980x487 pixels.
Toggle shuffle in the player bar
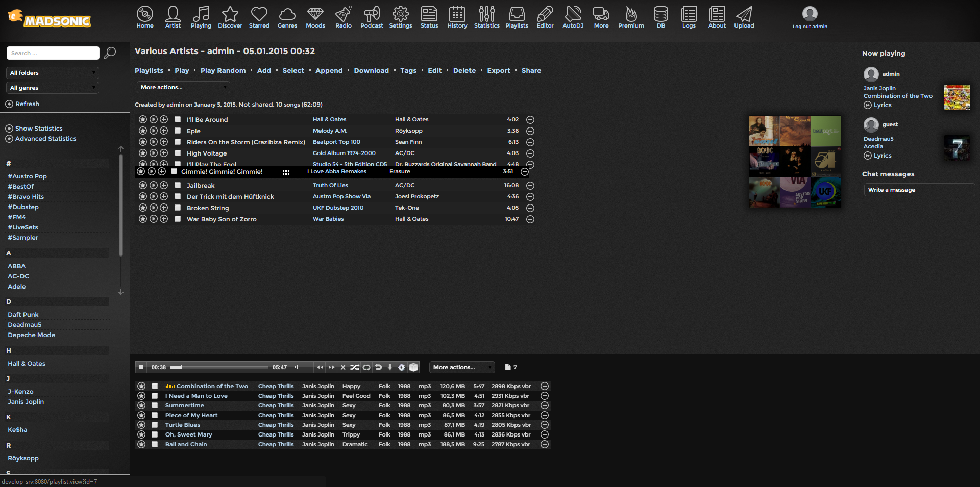coord(355,367)
